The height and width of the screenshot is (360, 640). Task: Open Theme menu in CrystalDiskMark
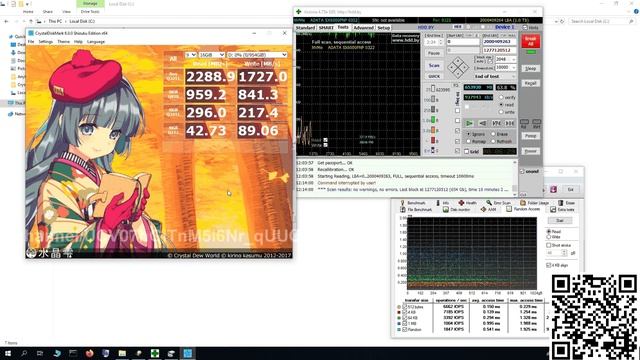coord(63,42)
